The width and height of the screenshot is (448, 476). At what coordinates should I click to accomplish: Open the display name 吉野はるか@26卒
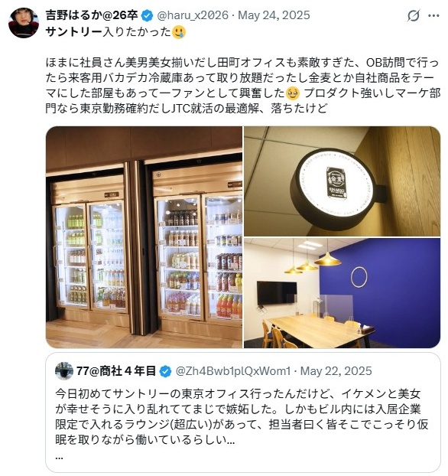pyautogui.click(x=92, y=15)
